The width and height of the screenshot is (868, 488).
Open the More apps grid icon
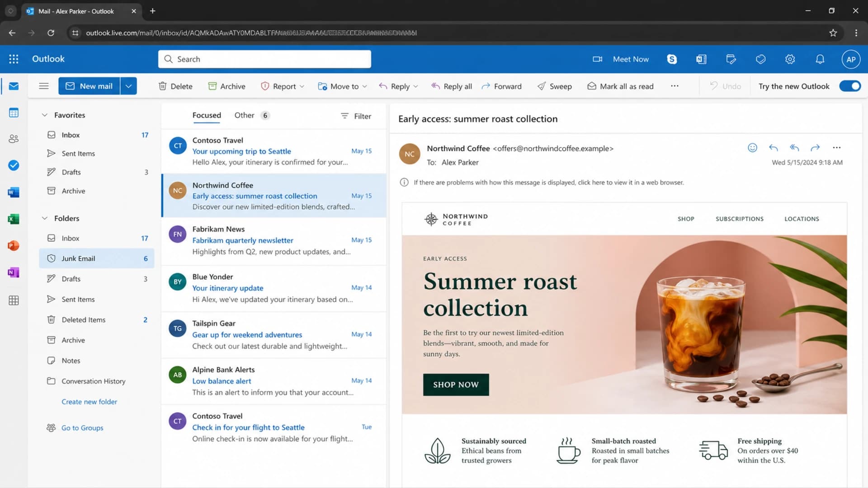pyautogui.click(x=14, y=300)
